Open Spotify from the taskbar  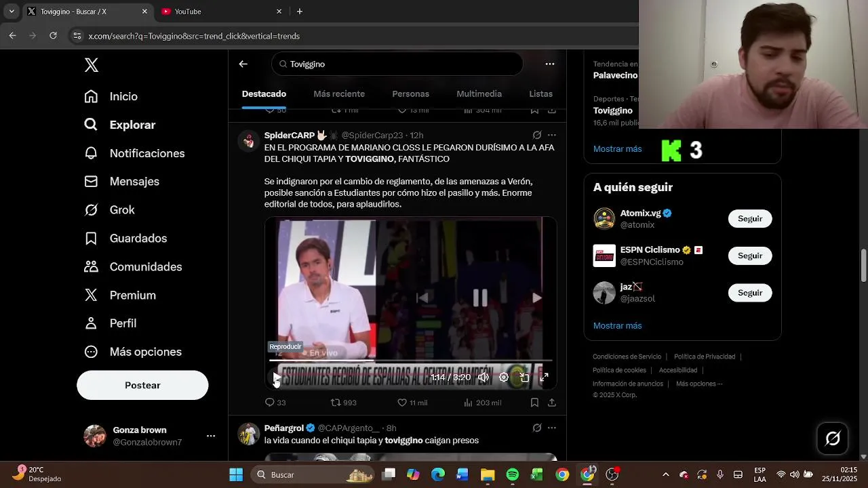pyautogui.click(x=513, y=474)
